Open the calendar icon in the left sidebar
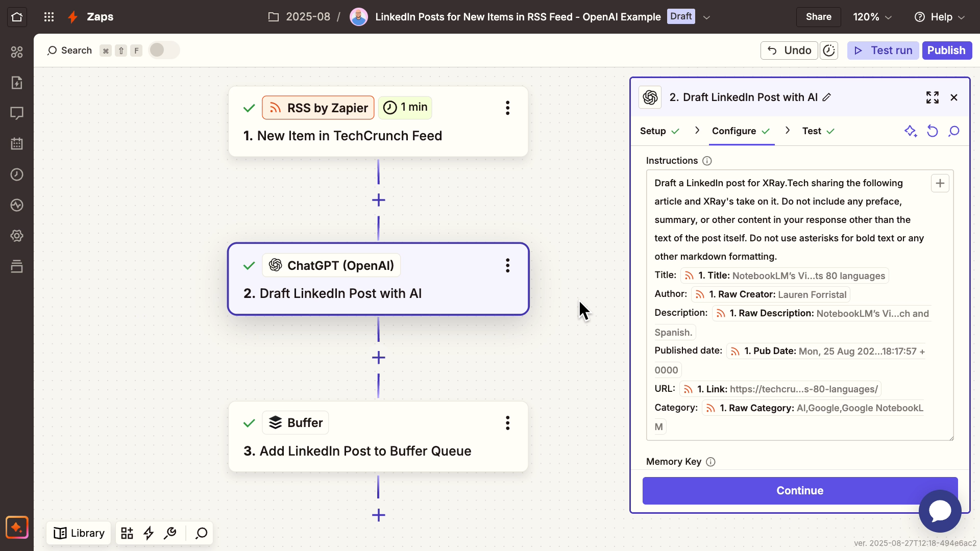This screenshot has width=980, height=551. tap(17, 144)
